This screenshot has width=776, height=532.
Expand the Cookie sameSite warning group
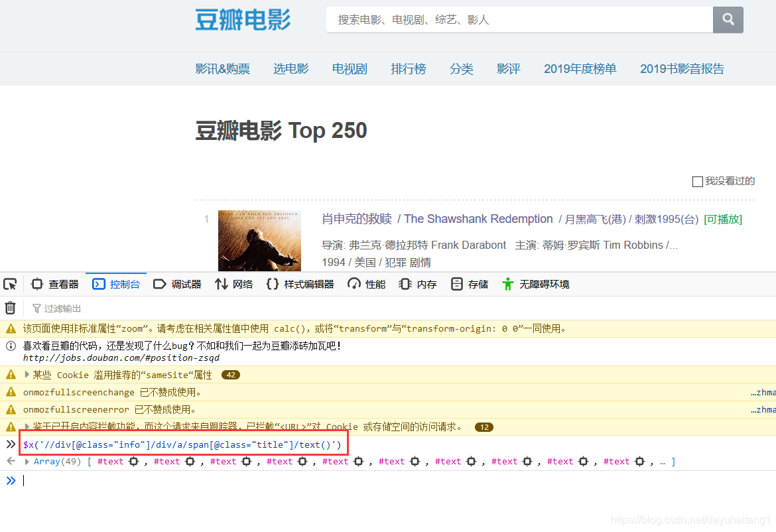(27, 375)
